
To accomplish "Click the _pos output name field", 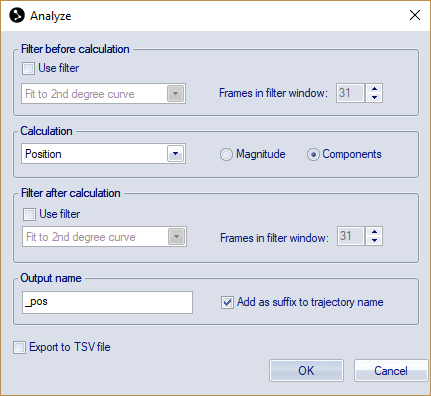I will tap(107, 302).
